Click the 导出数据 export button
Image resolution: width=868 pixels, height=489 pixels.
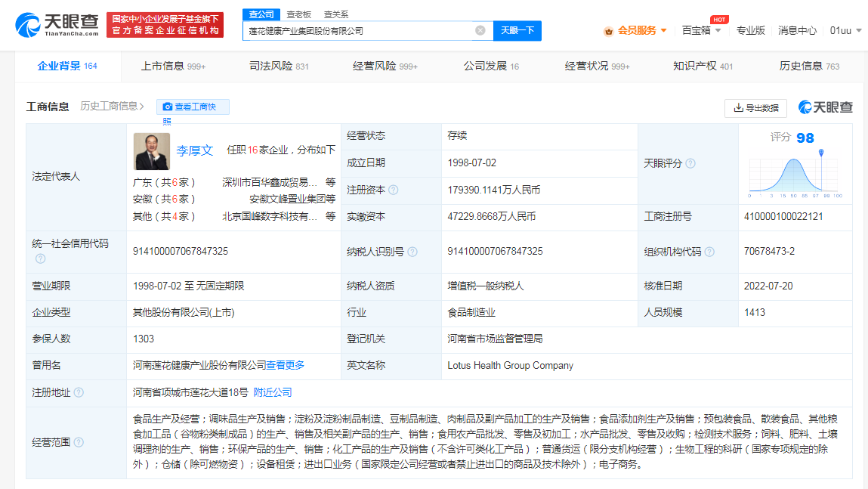[755, 108]
